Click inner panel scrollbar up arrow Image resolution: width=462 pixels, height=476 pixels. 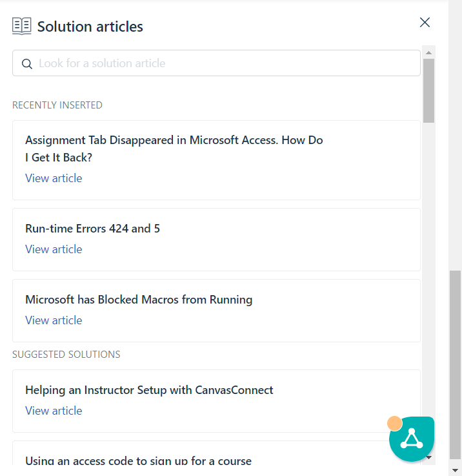pyautogui.click(x=428, y=53)
